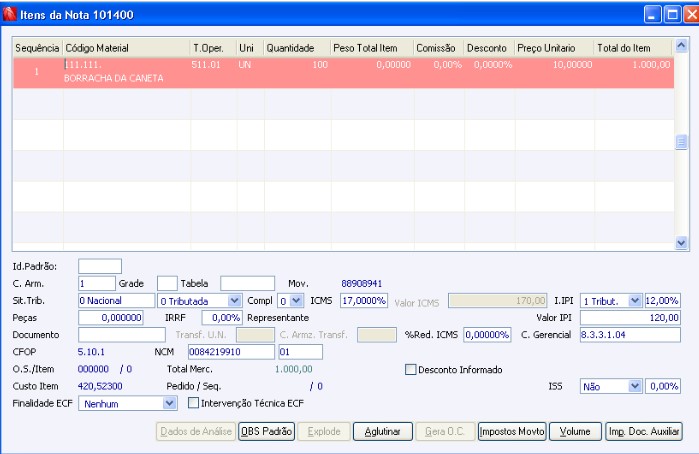
Task: Click the C. Arm. field
Action: tap(97, 283)
